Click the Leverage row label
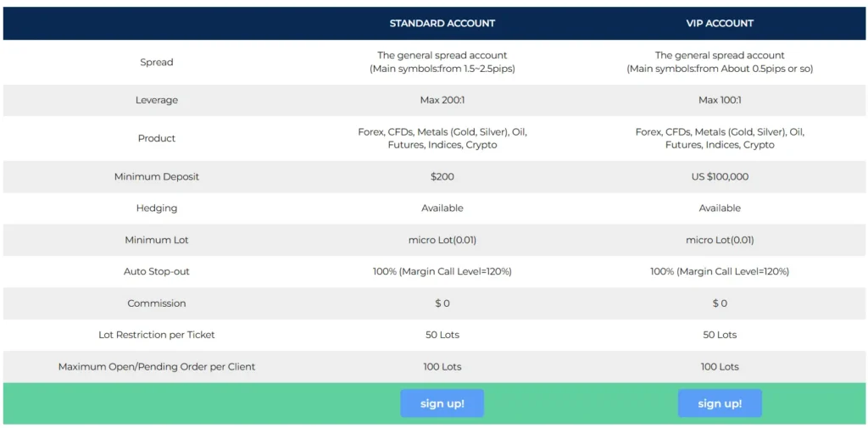 [x=157, y=100]
